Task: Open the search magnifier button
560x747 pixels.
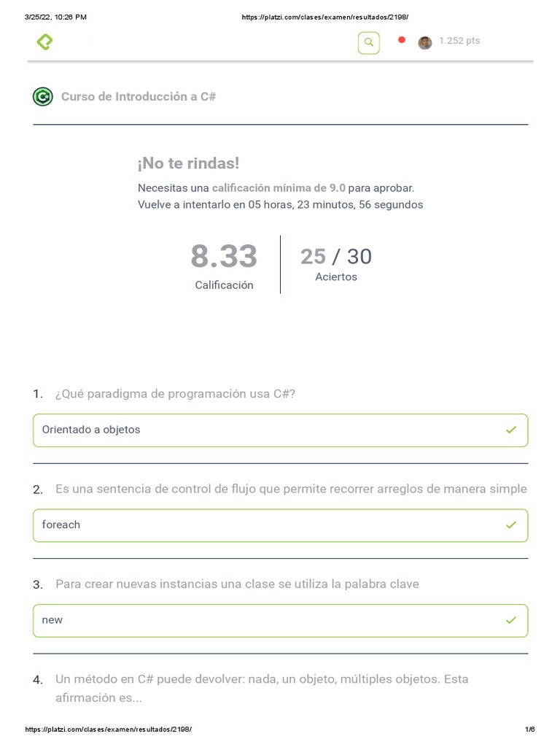Action: point(369,43)
